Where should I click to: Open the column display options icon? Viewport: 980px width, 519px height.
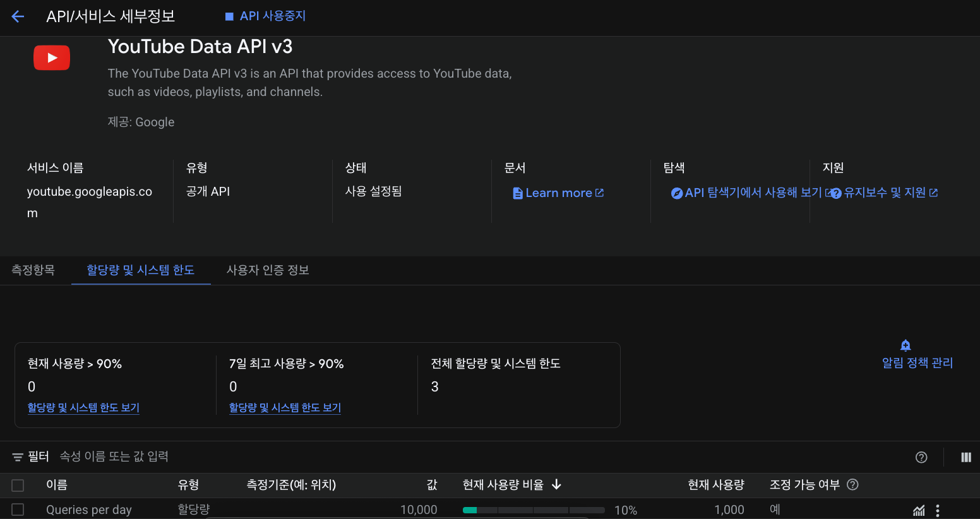pos(965,457)
